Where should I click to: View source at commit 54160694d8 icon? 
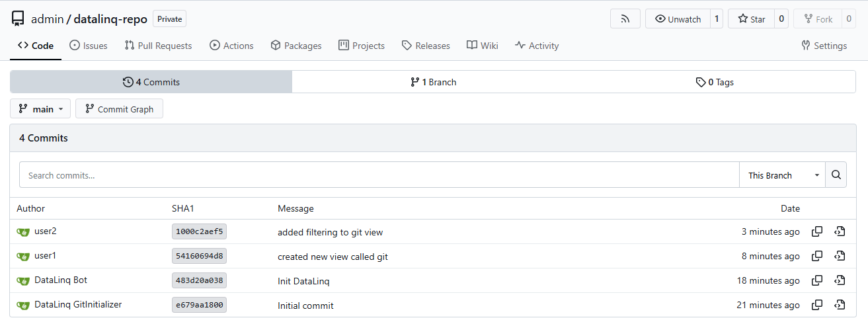[840, 256]
